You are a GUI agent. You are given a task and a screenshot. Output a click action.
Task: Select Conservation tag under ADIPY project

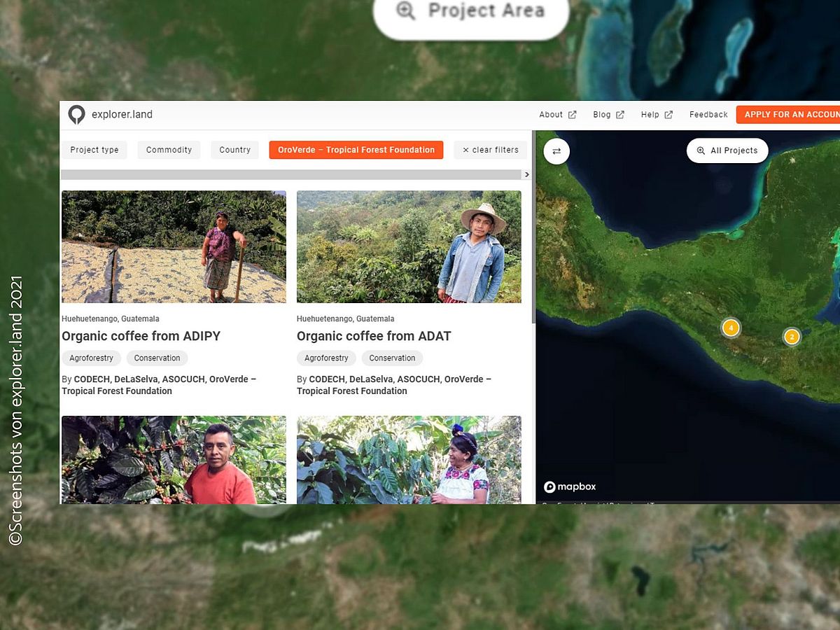pyautogui.click(x=157, y=358)
